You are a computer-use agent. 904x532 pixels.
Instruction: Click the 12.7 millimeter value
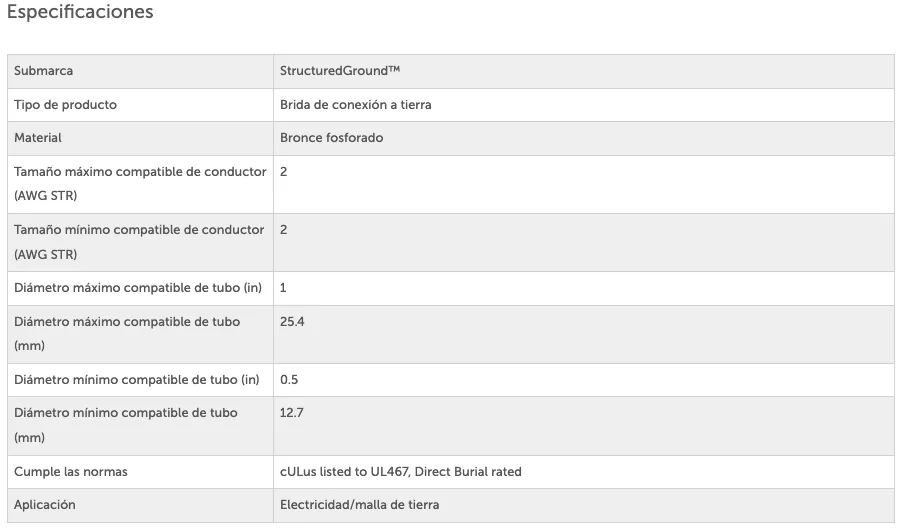click(291, 413)
